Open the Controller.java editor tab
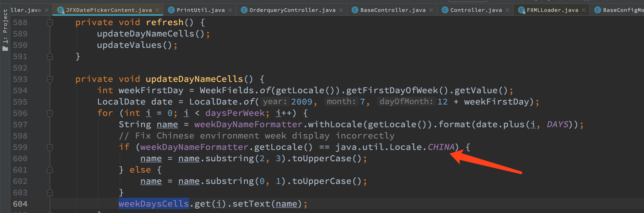 476,10
